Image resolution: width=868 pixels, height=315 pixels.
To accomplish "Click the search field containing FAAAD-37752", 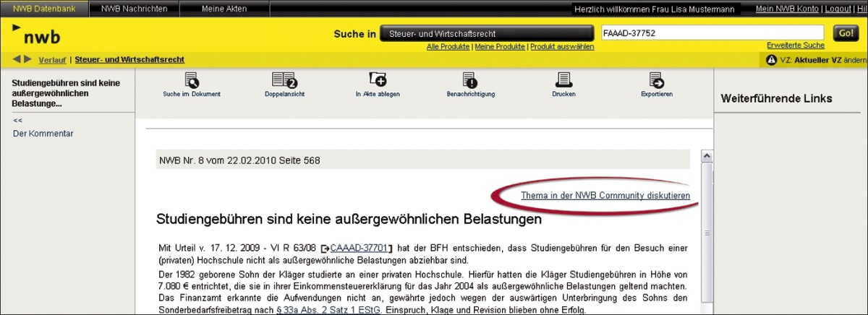I will pyautogui.click(x=712, y=33).
